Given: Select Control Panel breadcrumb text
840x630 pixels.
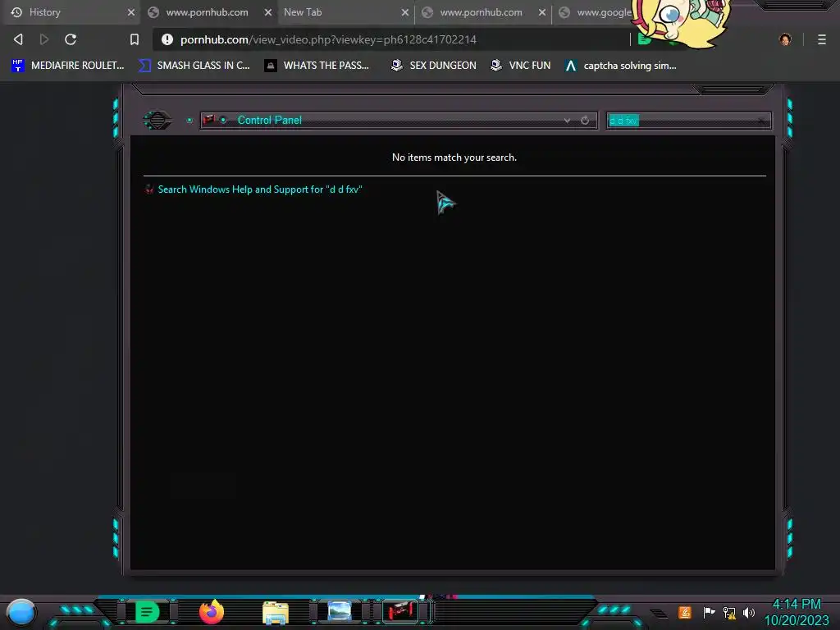Looking at the screenshot, I should [x=269, y=120].
